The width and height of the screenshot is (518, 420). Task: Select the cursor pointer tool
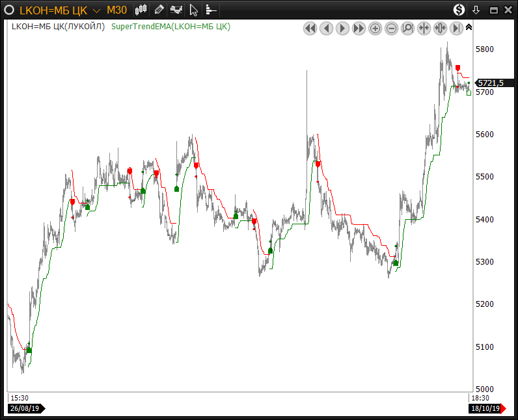(x=193, y=10)
